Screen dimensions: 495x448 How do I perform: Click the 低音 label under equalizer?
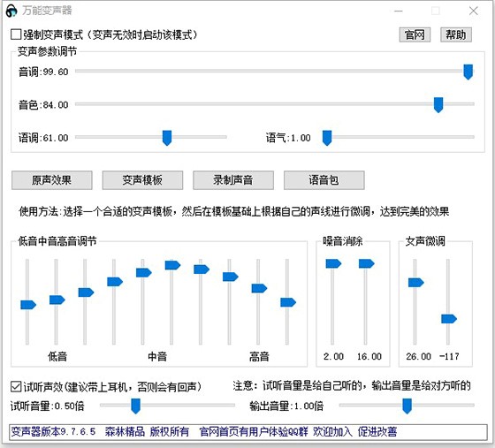point(57,357)
